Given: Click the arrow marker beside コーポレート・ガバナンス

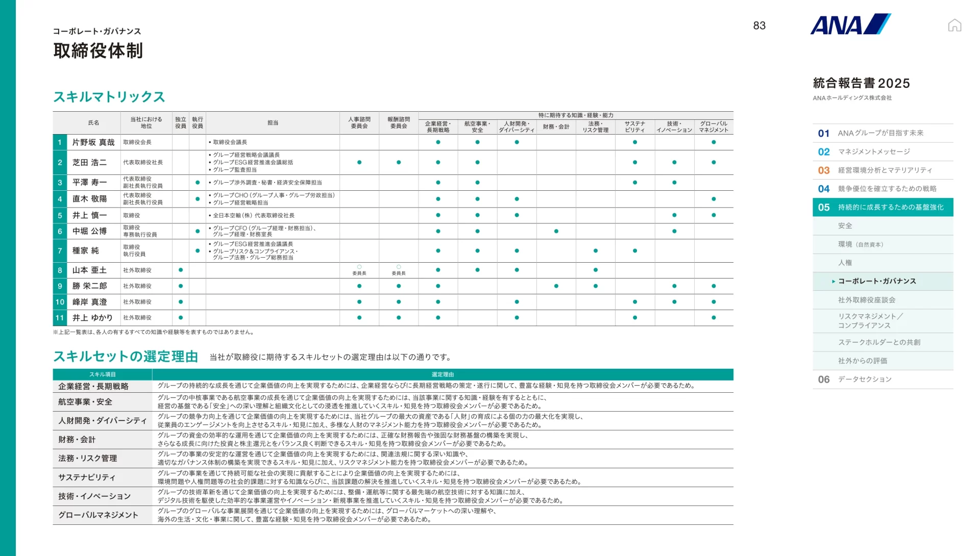Looking at the screenshot, I should [834, 282].
